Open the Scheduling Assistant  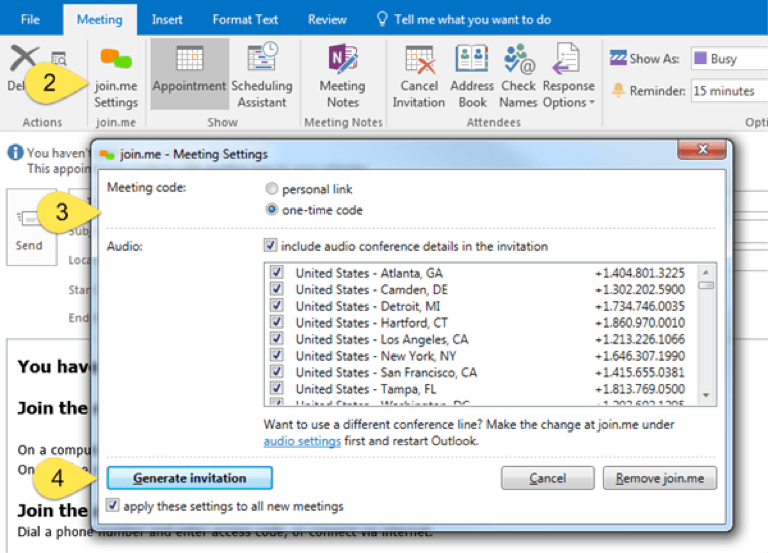pyautogui.click(x=262, y=75)
